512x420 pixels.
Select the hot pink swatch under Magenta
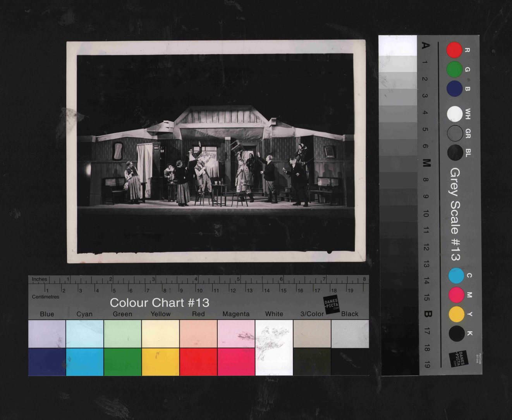click(x=236, y=362)
